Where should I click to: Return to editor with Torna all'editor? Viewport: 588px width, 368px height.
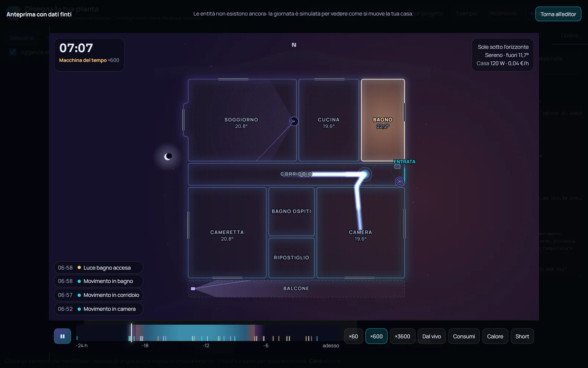[x=558, y=14]
